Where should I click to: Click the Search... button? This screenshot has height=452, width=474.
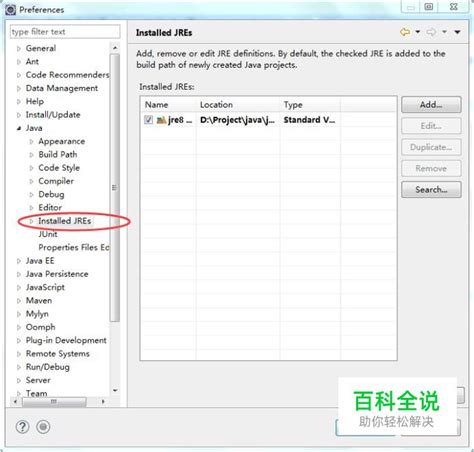click(x=431, y=190)
